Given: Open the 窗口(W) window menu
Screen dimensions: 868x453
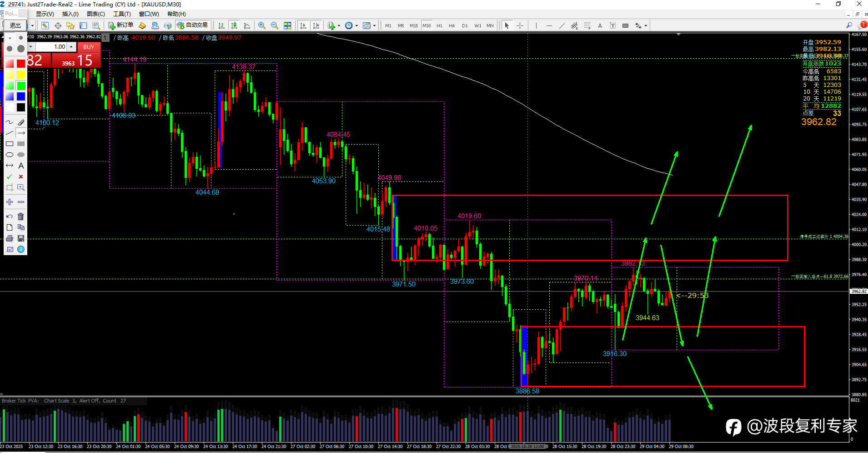Looking at the screenshot, I should click(149, 14).
